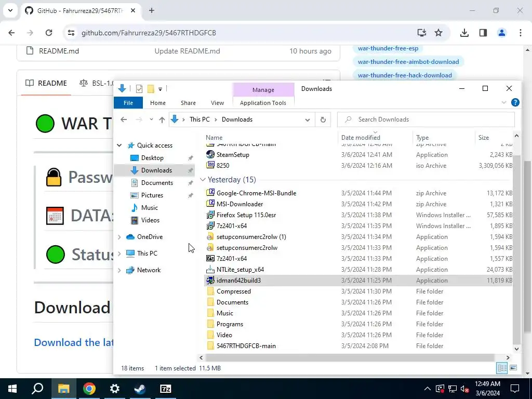The width and height of the screenshot is (532, 399).
Task: Open 7-Zip from the taskbar
Action: 165,389
